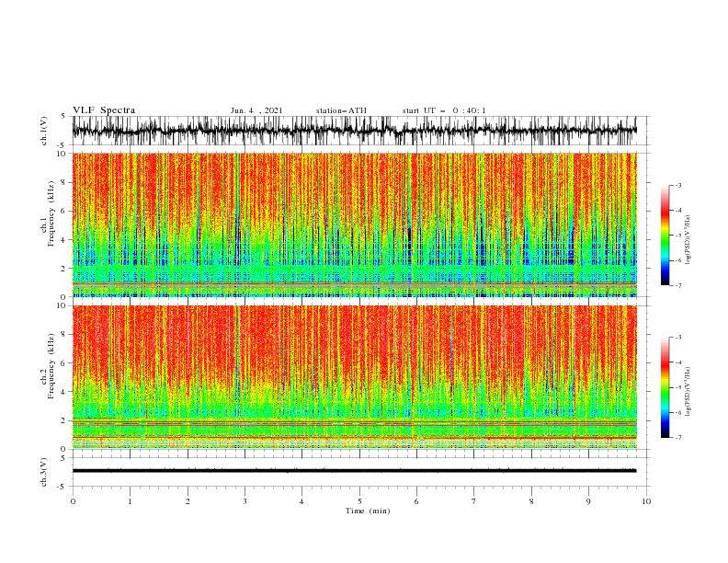Click the "2" kHz tick on the ch.2 frequency axis
This screenshot has width=728, height=563.
(x=63, y=420)
